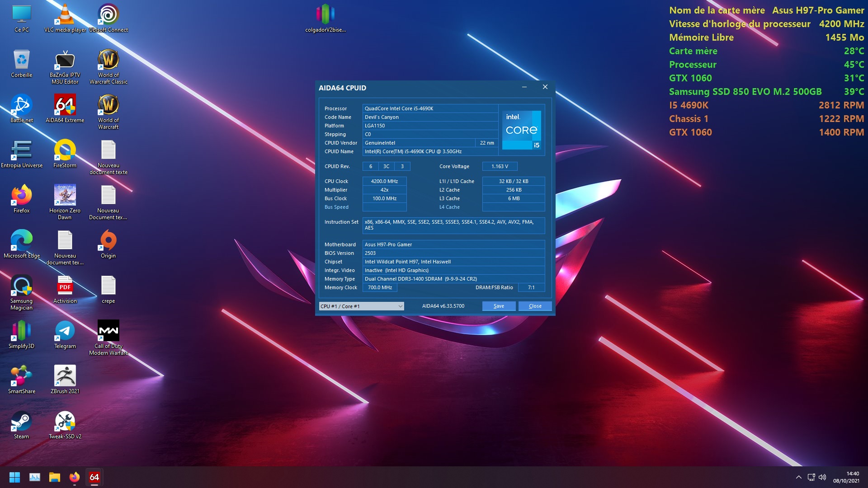This screenshot has width=868, height=488.
Task: Open VLC media player shortcut
Action: pos(65,18)
